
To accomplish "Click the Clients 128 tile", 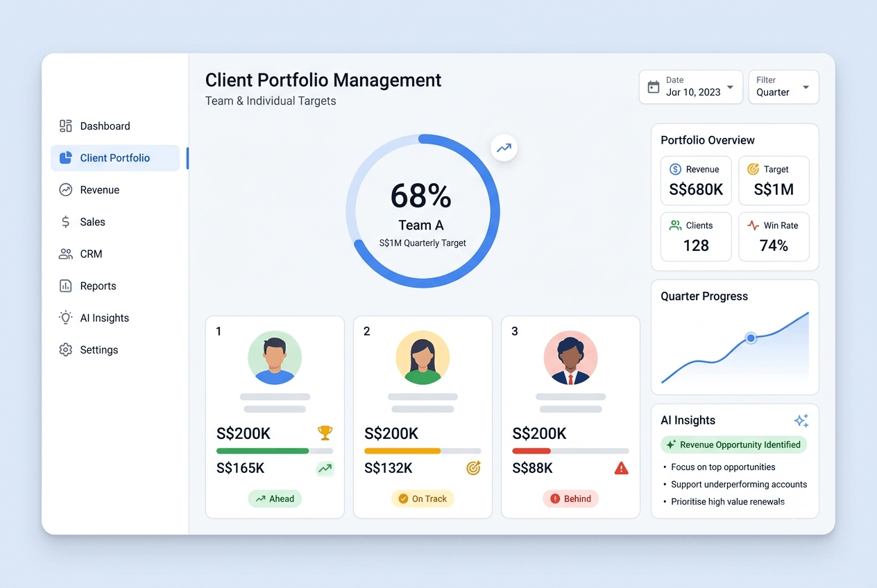I will pyautogui.click(x=696, y=237).
